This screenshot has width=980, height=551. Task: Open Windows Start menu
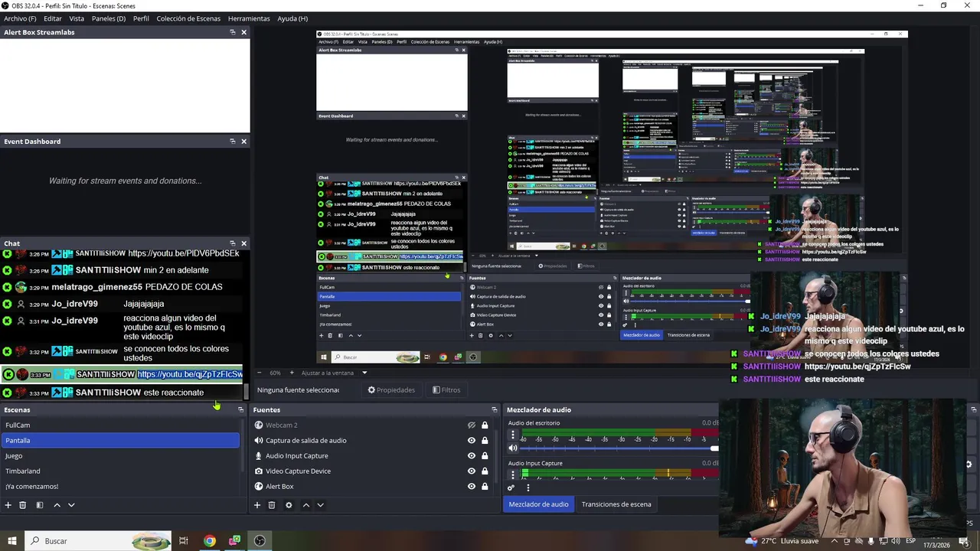click(12, 541)
